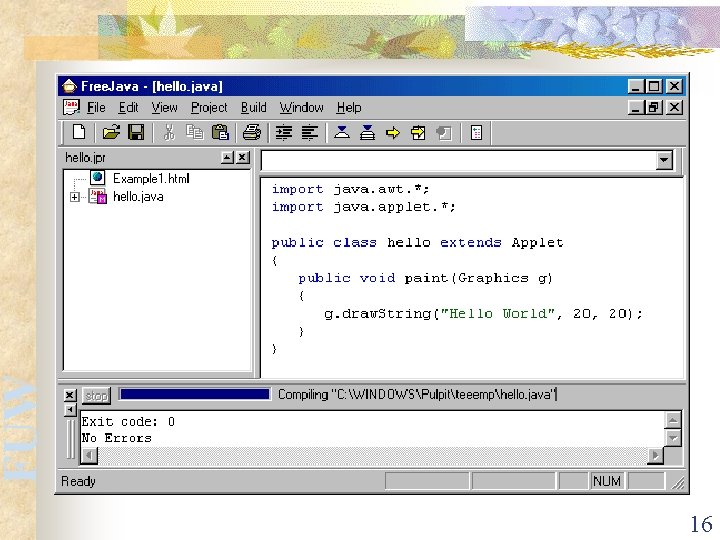The width and height of the screenshot is (720, 540).
Task: Open the View menu
Action: pos(164,107)
